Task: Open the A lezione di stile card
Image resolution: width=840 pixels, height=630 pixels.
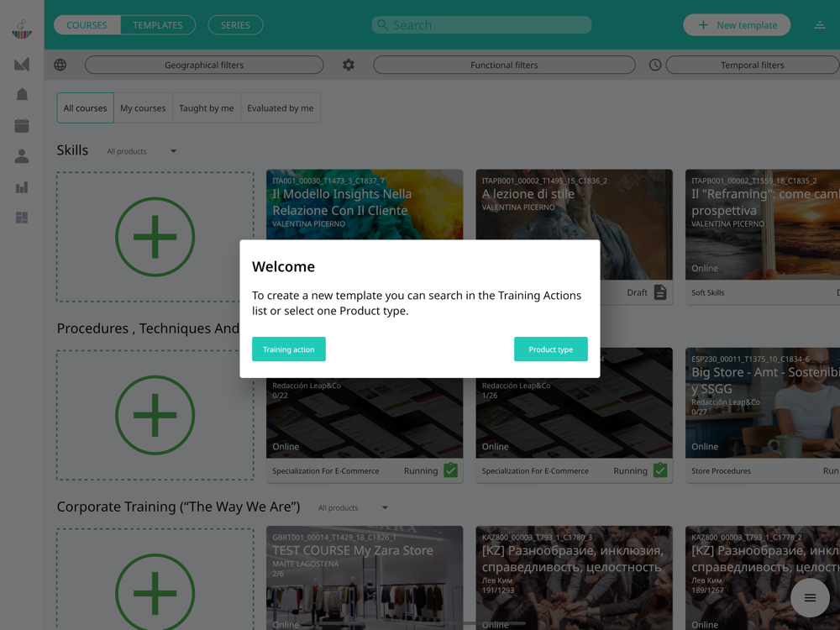Action: pos(575,204)
